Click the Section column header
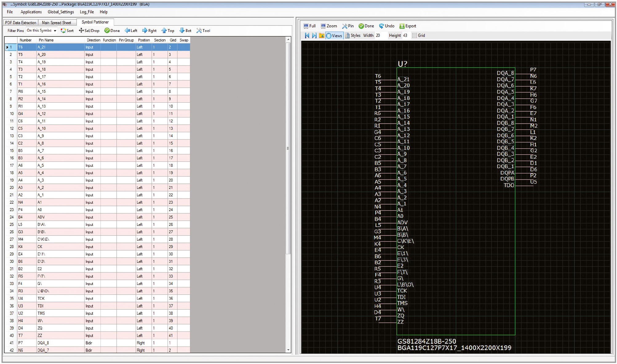Screen dimensions: 617x364 (x=160, y=40)
